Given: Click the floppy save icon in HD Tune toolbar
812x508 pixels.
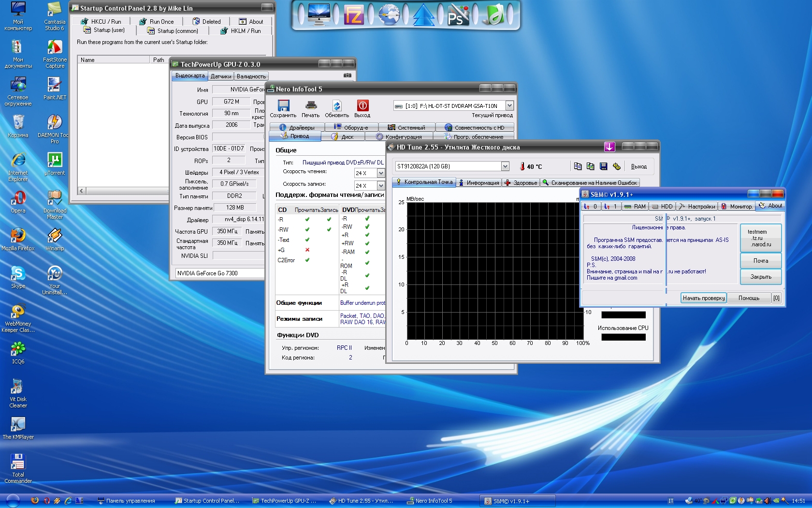Looking at the screenshot, I should coord(603,166).
